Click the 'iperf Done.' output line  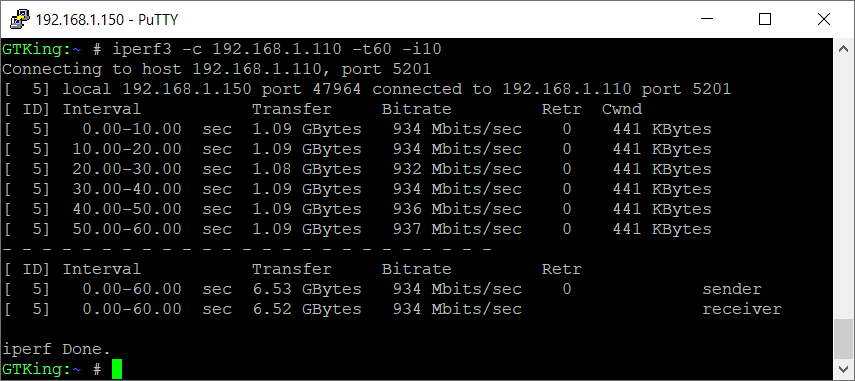pyautogui.click(x=56, y=349)
